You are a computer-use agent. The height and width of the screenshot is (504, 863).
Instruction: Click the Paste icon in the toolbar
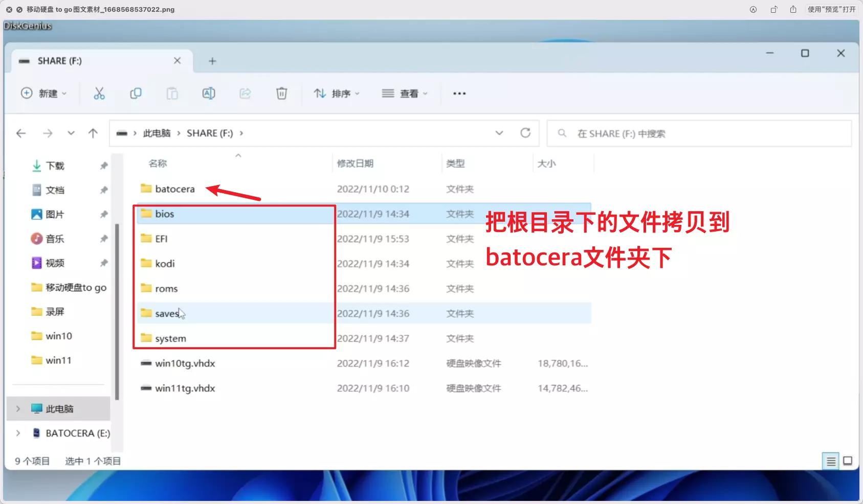[x=172, y=93]
